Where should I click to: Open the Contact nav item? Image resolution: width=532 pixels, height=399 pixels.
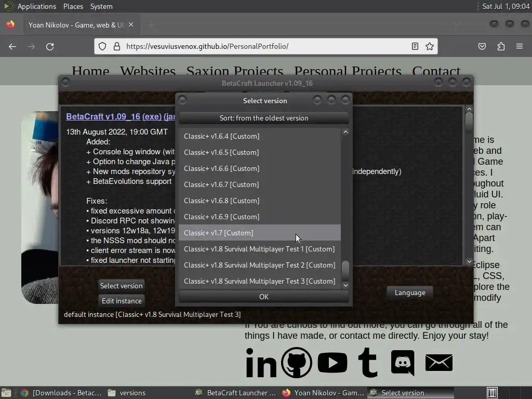point(436,71)
